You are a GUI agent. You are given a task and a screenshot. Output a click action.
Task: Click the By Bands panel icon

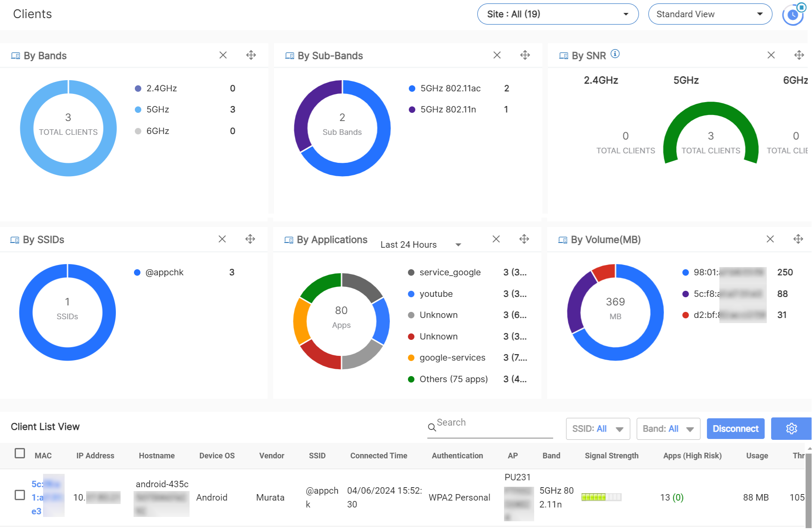pyautogui.click(x=16, y=56)
